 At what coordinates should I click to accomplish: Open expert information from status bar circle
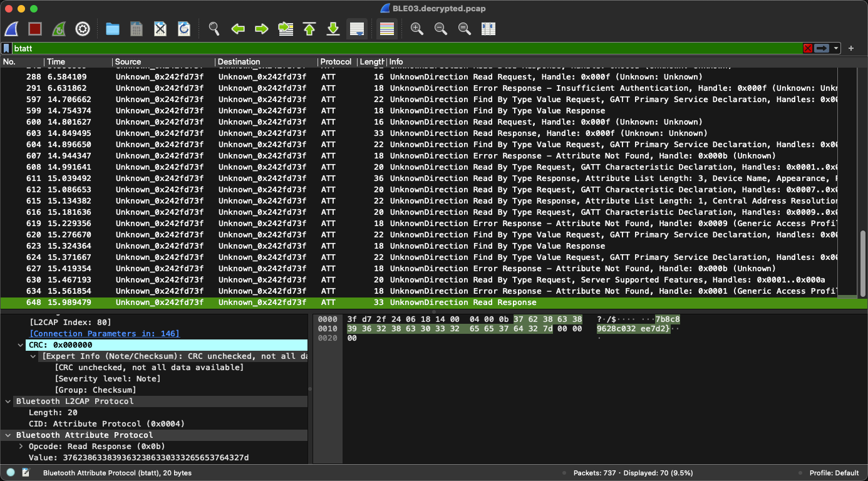point(11,473)
